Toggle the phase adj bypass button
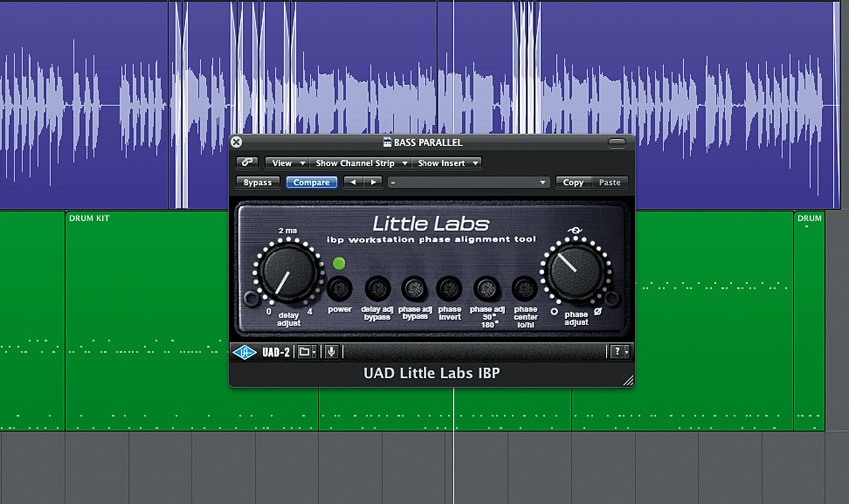849x504 pixels. click(x=415, y=289)
